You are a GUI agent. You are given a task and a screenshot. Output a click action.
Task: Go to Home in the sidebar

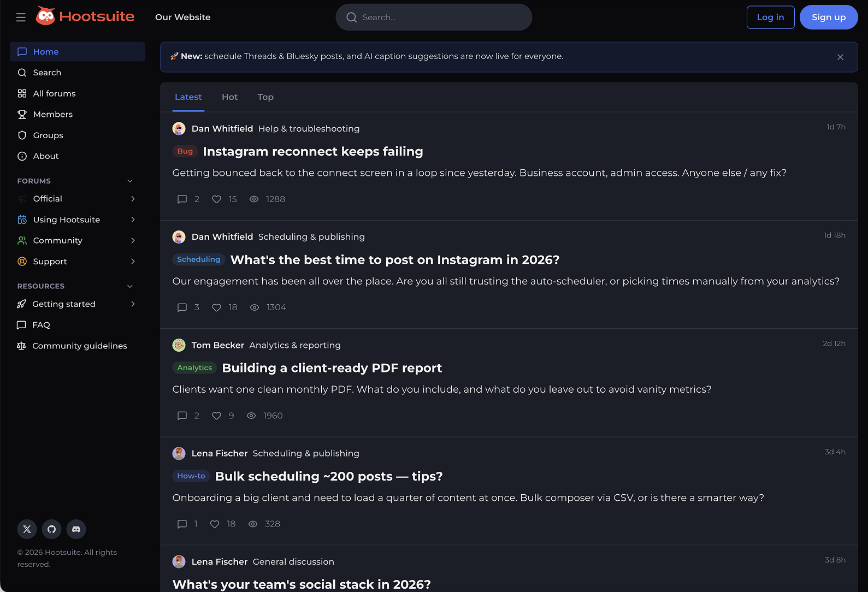[x=78, y=52]
